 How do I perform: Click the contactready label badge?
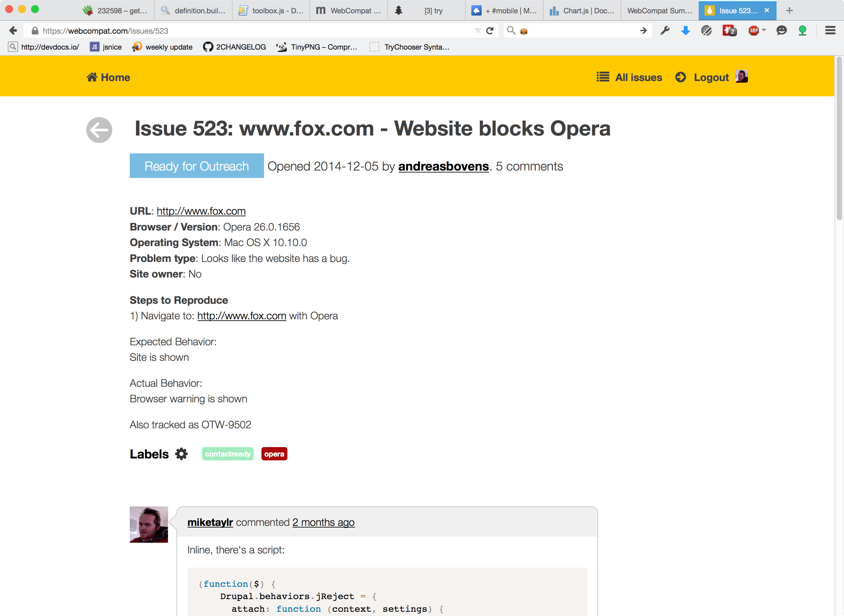[x=227, y=454]
